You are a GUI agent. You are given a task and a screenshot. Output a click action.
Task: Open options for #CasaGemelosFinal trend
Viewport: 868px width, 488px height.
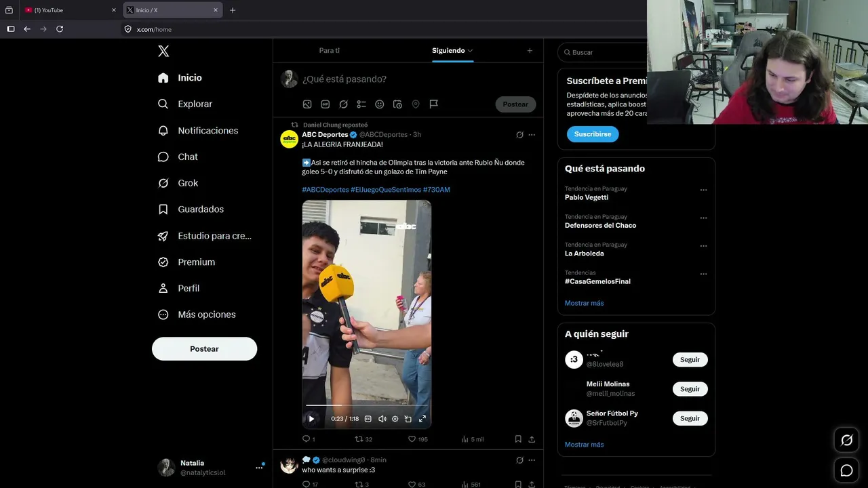[703, 274]
